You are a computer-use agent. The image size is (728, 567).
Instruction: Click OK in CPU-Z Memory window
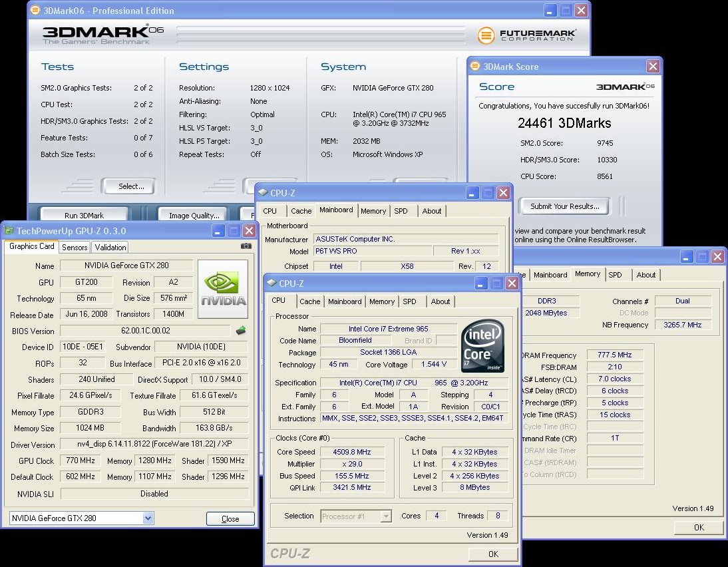699,527
